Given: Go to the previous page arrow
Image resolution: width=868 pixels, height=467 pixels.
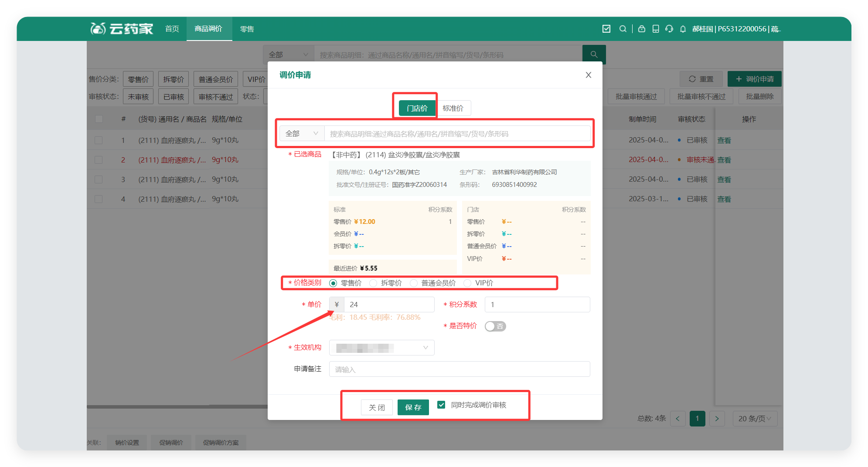Looking at the screenshot, I should 677,418.
